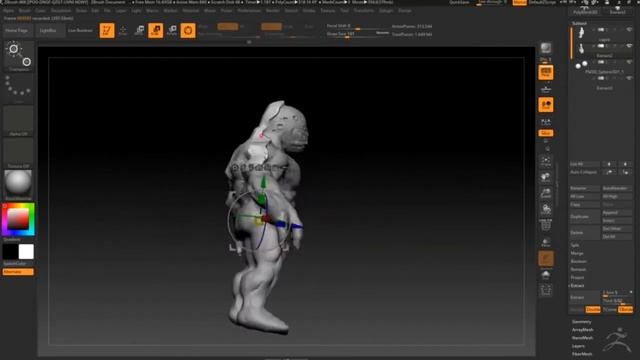Click the Live Boolean button
Image resolution: width=640 pixels, height=360 pixels.
pos(80,31)
